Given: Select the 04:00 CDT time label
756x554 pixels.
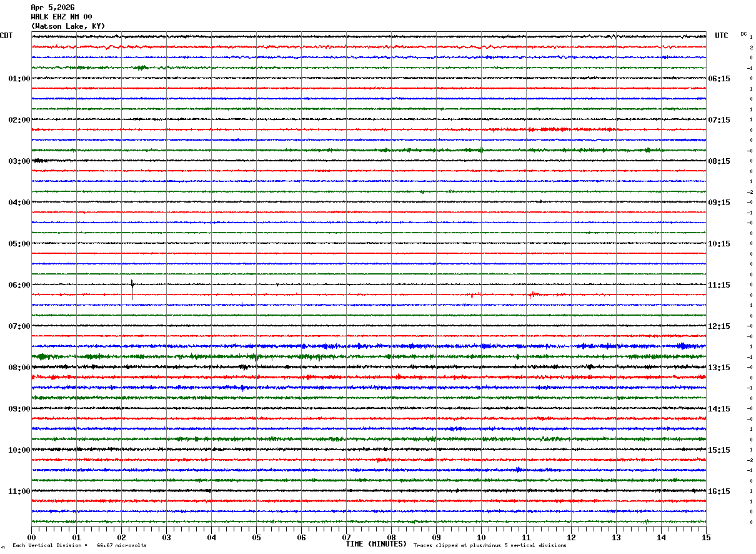Looking at the screenshot, I should [19, 203].
